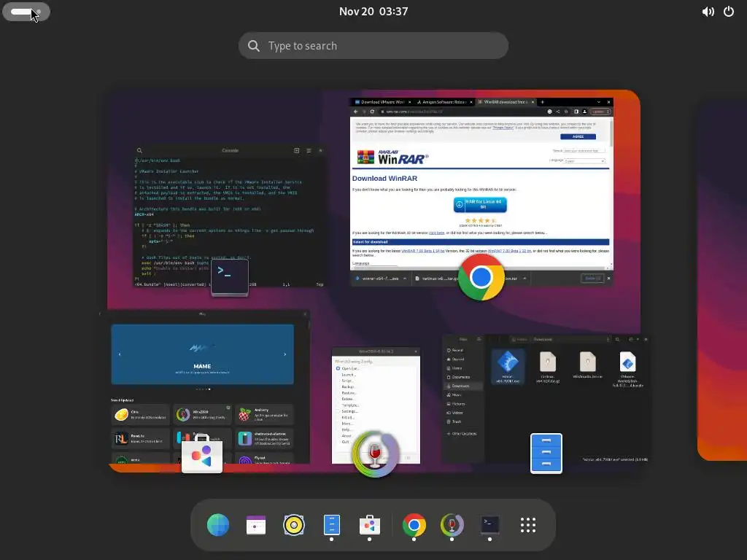Open Citra app card in Software
Screen dimensions: 747x560
coord(140,415)
